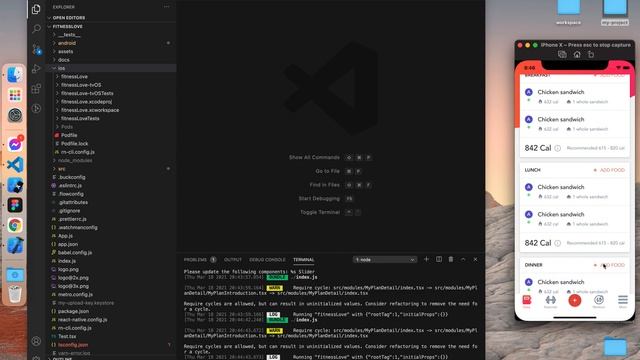Kill terminal with trash icon
Image resolution: width=640 pixels, height=360 pixels.
[451, 259]
